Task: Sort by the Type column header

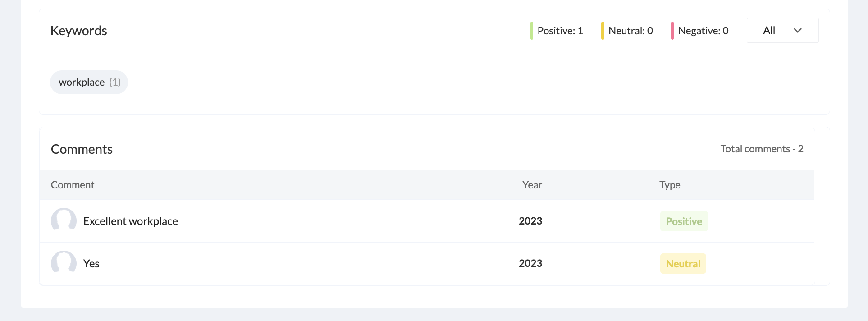Action: (x=670, y=185)
